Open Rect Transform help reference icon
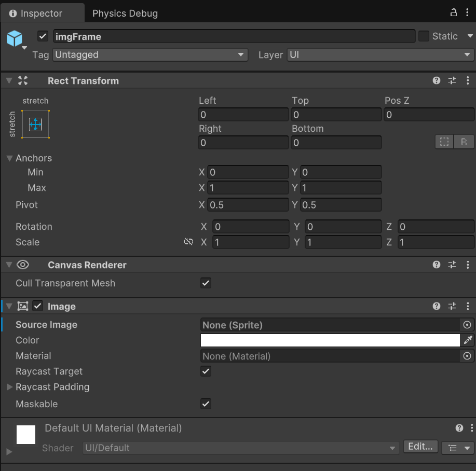The height and width of the screenshot is (471, 476). click(437, 80)
